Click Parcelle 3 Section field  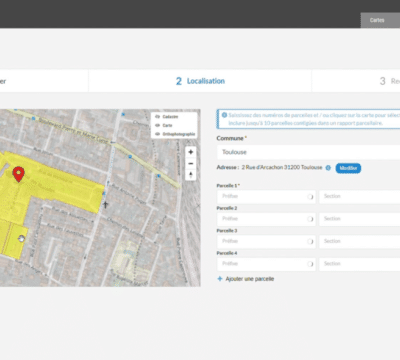(360, 241)
